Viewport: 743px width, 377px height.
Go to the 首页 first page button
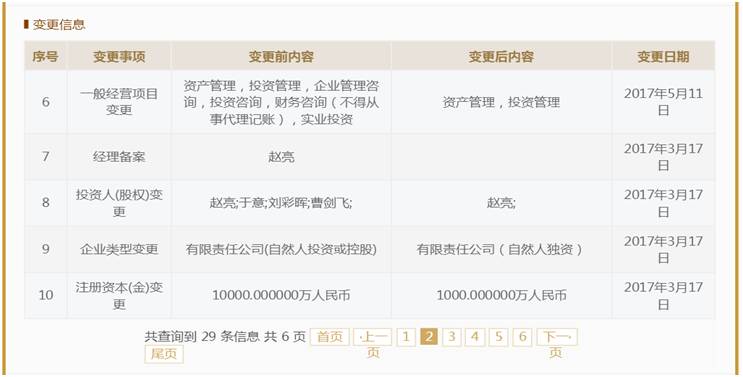[x=330, y=337]
